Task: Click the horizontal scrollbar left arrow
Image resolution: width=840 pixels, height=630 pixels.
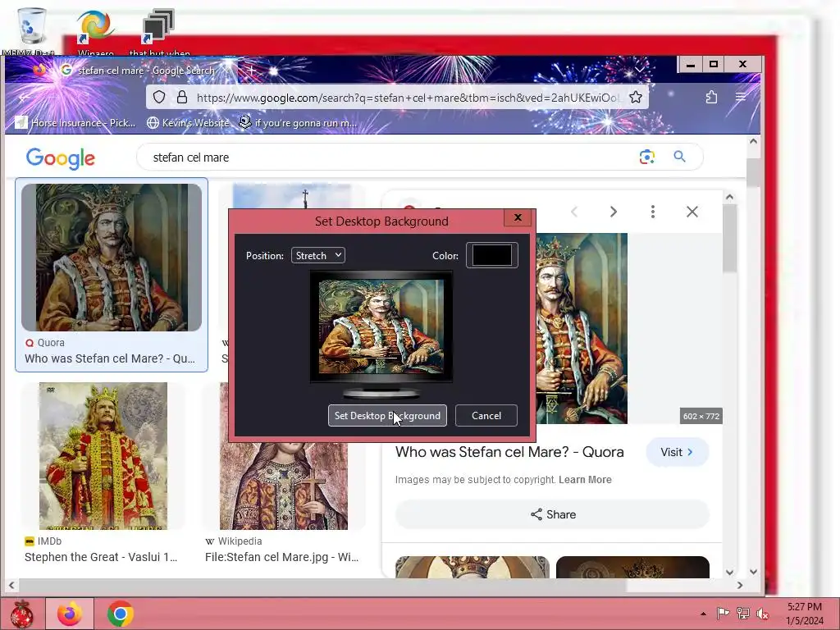Action: (11, 586)
